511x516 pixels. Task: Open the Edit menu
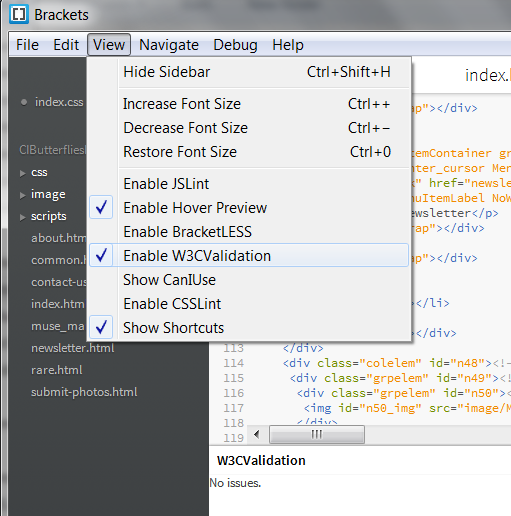pos(66,45)
